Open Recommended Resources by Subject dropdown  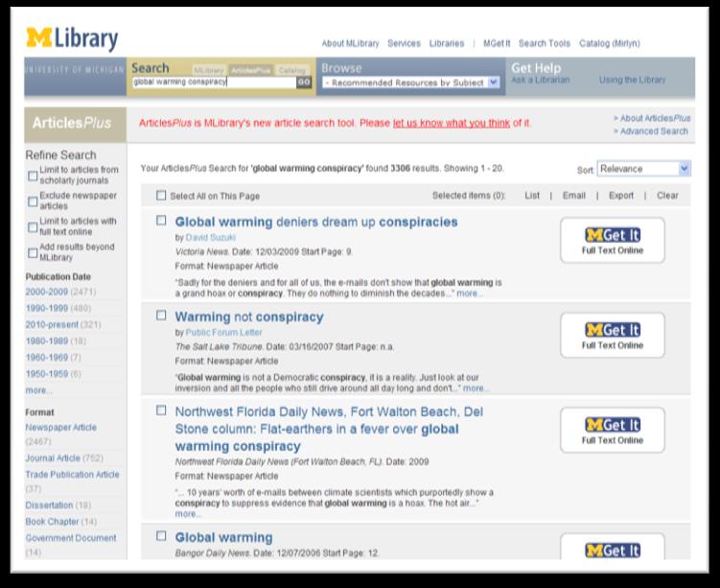(410, 82)
